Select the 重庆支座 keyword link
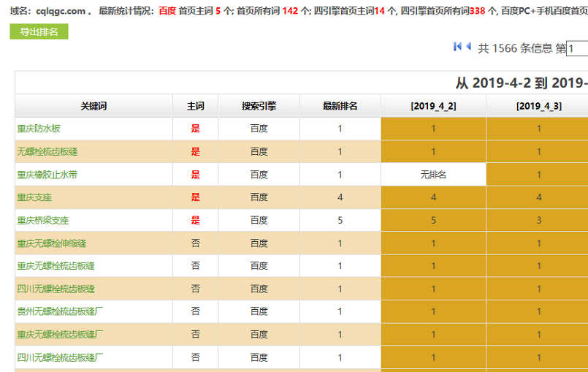 (34, 197)
